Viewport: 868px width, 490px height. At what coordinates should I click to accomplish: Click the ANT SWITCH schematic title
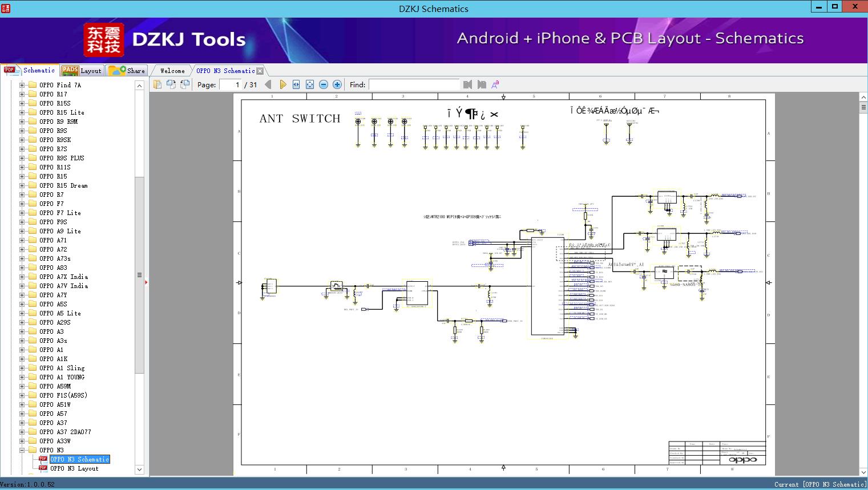point(300,119)
